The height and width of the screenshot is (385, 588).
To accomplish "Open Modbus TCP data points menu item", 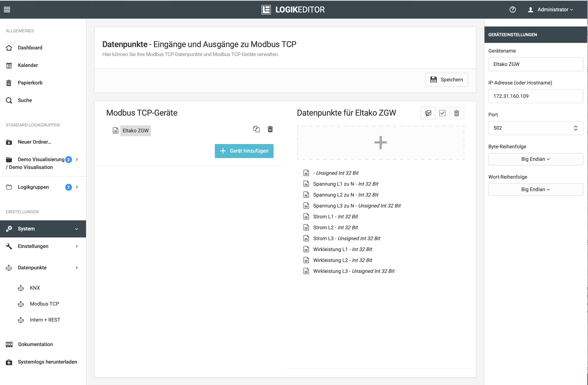I will click(44, 304).
